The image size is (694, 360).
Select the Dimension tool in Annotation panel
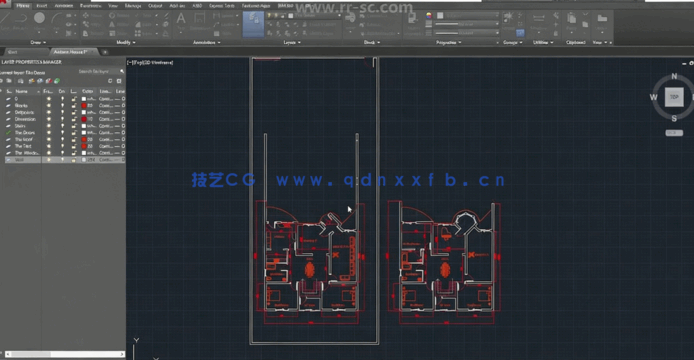200,21
